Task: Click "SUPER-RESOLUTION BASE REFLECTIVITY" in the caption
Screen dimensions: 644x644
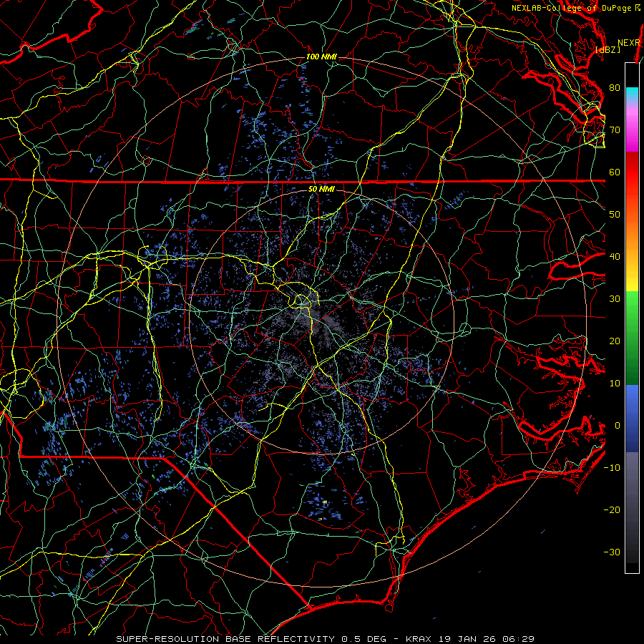Action: pyautogui.click(x=225, y=639)
